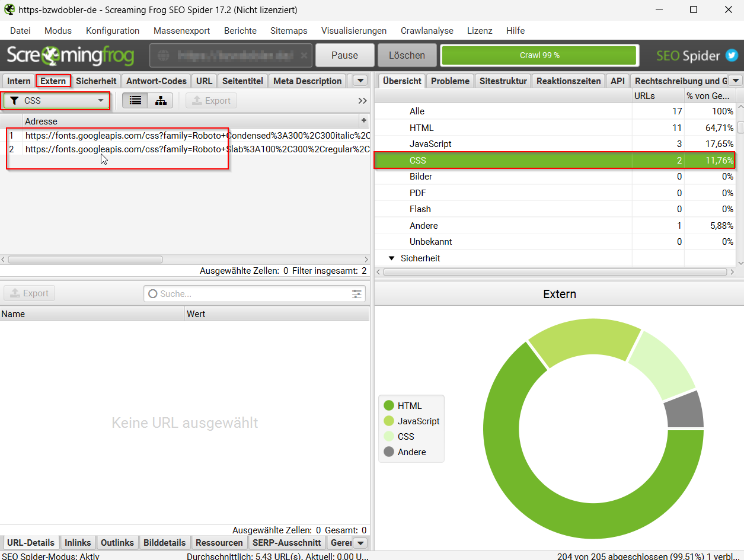Add column with plus icon
This screenshot has width=744, height=560.
(363, 121)
